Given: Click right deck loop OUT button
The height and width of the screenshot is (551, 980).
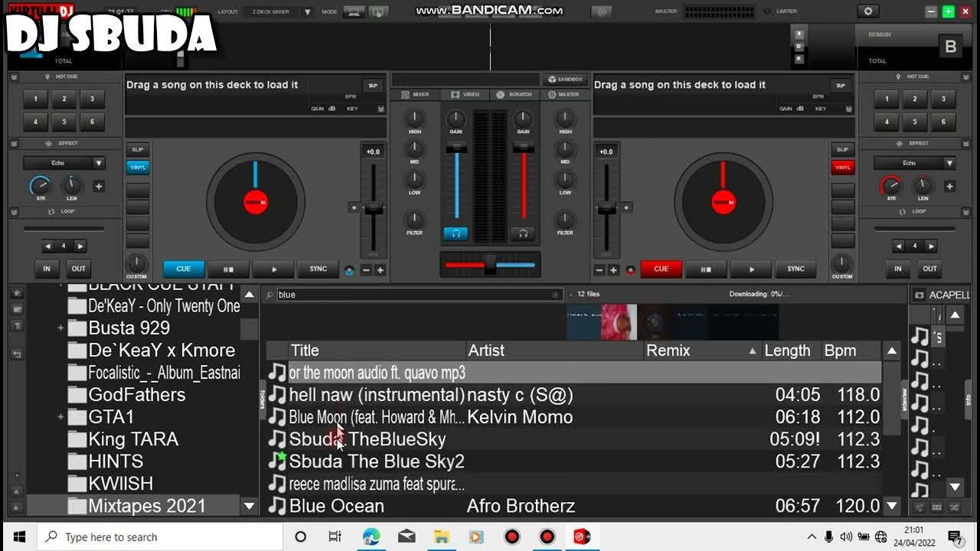Looking at the screenshot, I should [x=929, y=269].
